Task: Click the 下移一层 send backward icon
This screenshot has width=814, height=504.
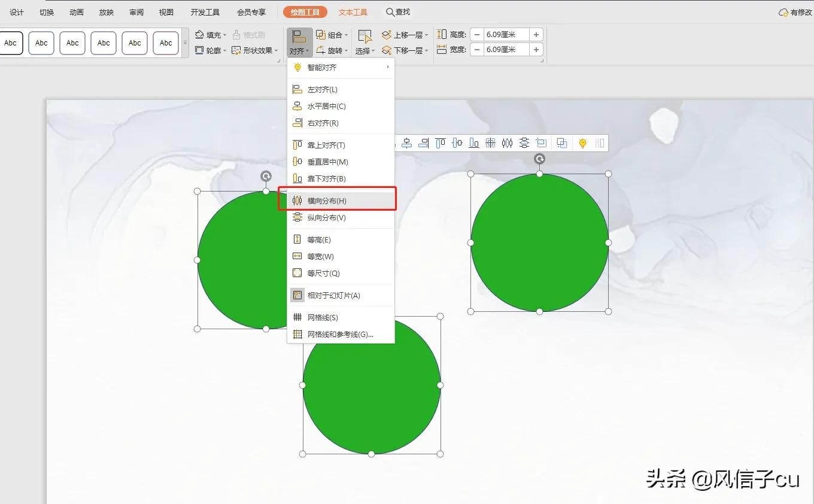Action: pos(387,50)
